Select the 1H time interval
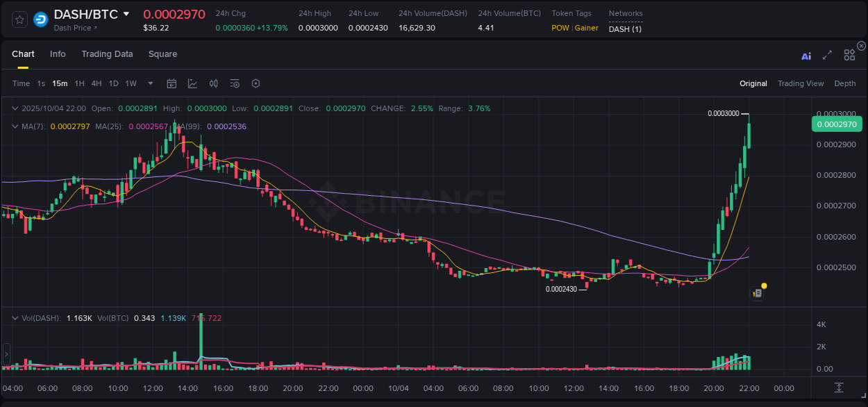The image size is (868, 407). (79, 83)
